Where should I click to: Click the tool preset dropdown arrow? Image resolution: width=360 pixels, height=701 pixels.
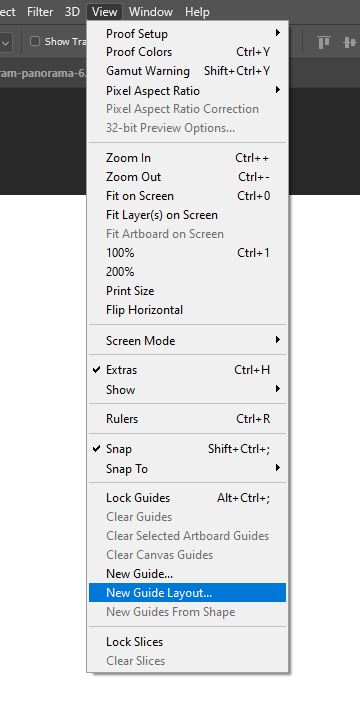[x=6, y=43]
